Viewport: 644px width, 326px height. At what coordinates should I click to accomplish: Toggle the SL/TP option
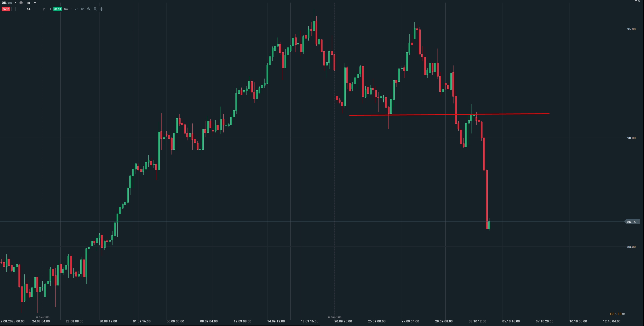click(x=68, y=9)
